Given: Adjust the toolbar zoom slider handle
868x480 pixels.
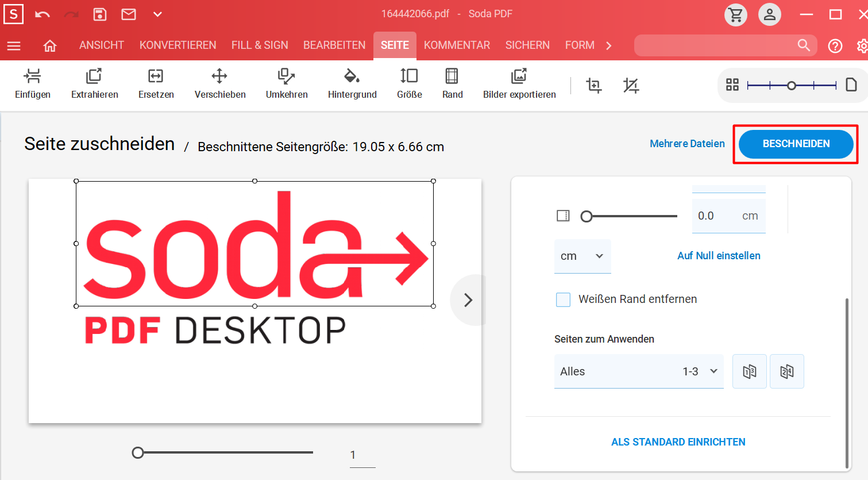Looking at the screenshot, I should 792,86.
